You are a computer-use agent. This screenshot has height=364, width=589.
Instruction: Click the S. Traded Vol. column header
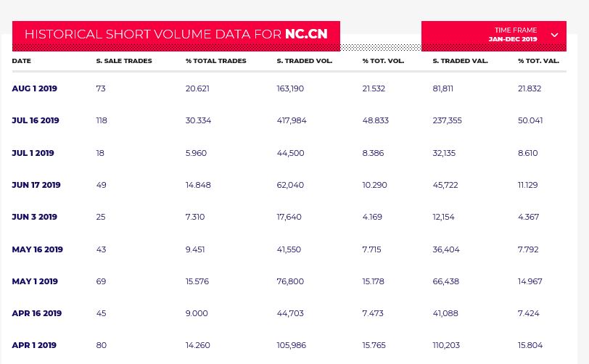(305, 61)
